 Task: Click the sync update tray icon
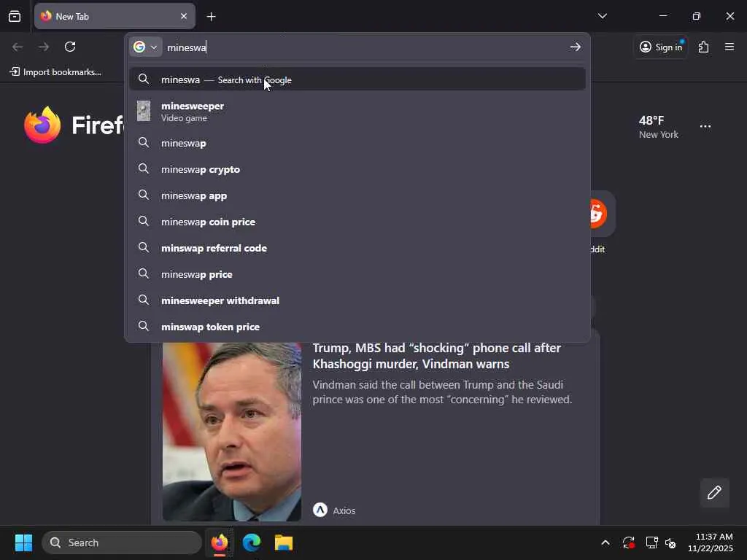(x=628, y=542)
